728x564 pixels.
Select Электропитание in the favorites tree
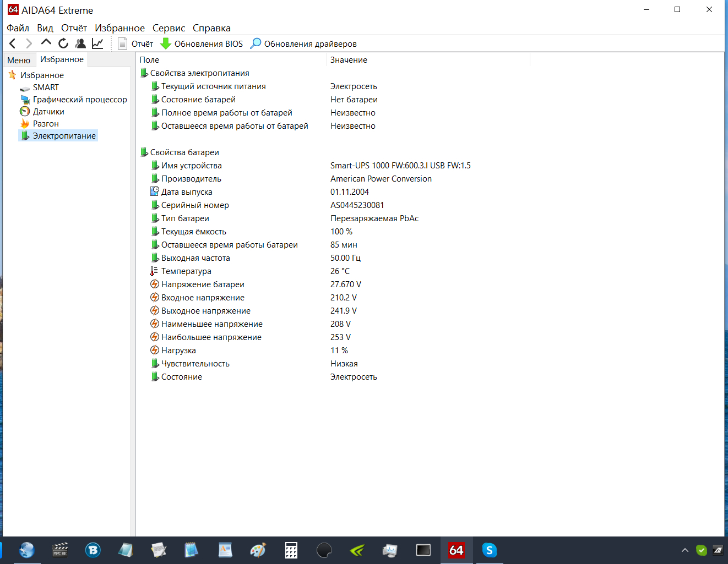[64, 136]
